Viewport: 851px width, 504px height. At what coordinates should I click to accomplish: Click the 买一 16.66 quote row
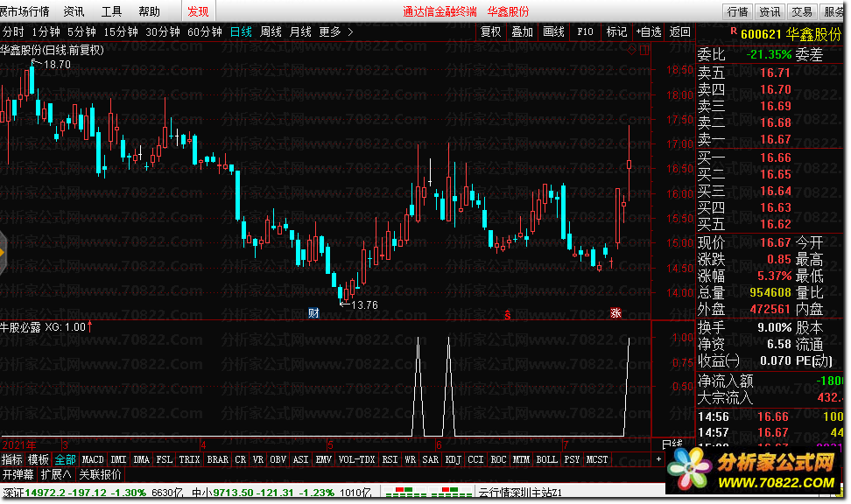point(770,157)
